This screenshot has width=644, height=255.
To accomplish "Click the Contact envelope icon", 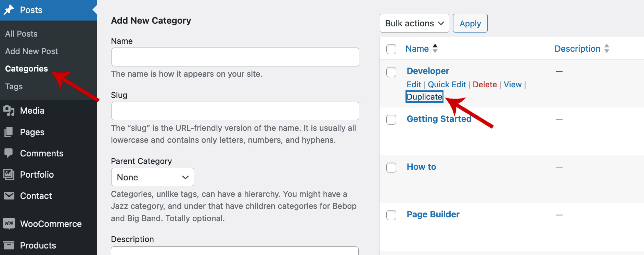I will [9, 196].
